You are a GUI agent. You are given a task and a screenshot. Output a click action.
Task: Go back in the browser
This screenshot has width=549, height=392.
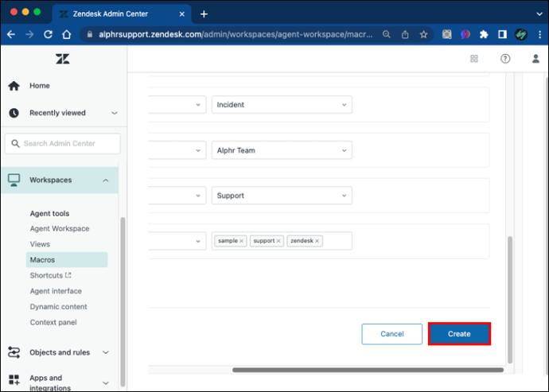coord(11,34)
